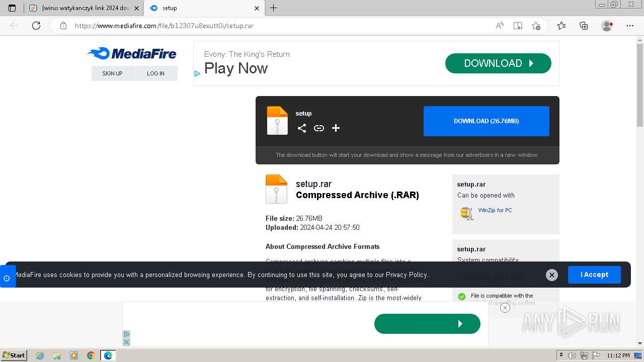
Task: Open media player from taskbar
Action: tap(74, 355)
